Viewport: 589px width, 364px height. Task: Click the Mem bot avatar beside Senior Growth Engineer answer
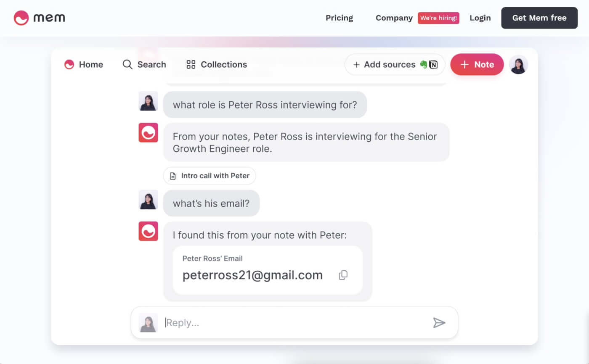tap(148, 133)
